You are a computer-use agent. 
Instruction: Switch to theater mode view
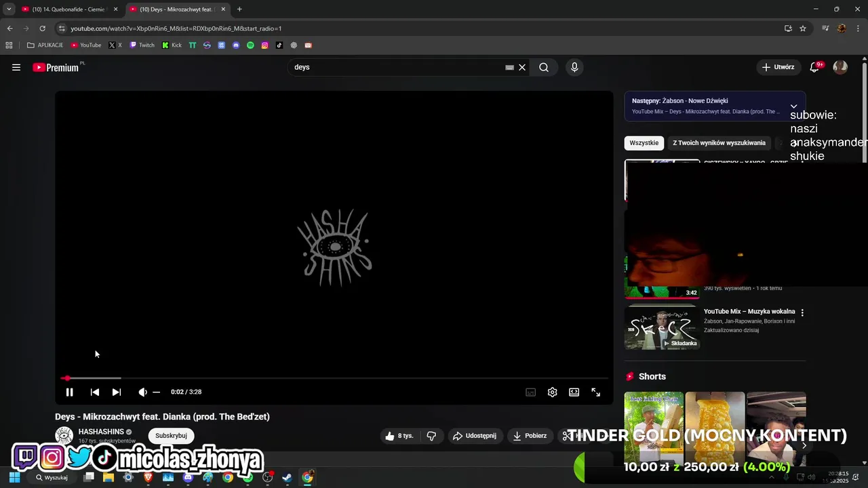(574, 392)
